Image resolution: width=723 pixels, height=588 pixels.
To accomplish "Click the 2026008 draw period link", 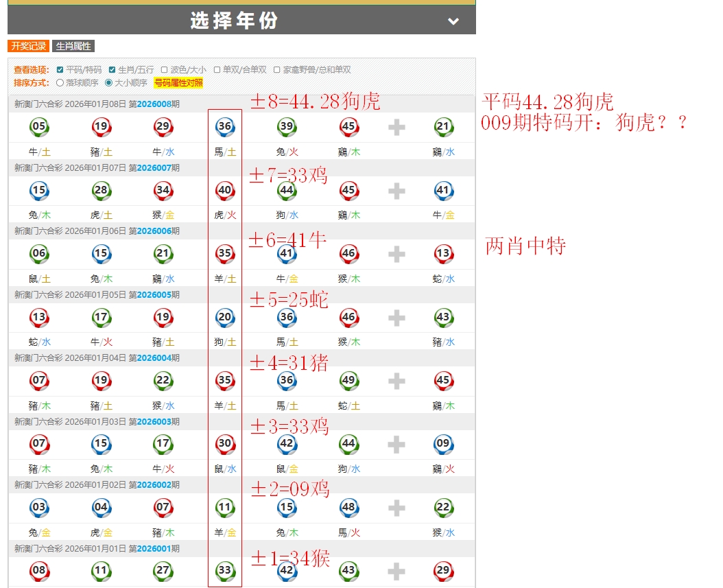I will point(152,104).
